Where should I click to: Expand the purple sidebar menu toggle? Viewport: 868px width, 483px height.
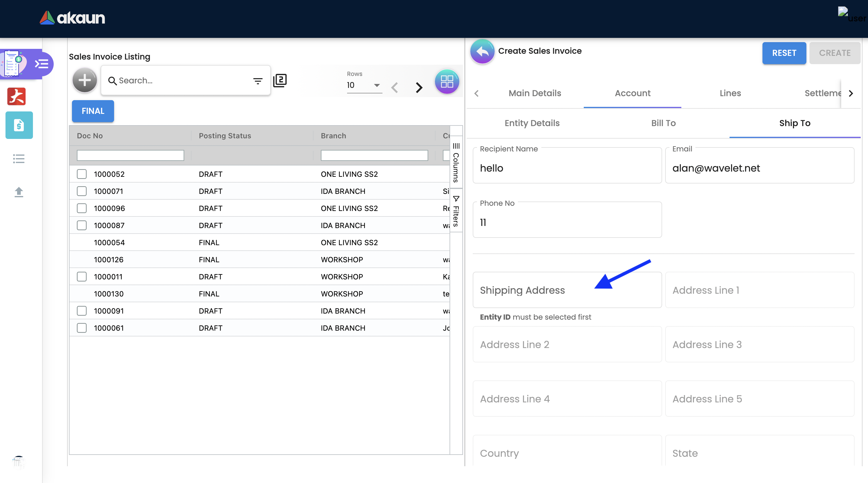pyautogui.click(x=42, y=64)
